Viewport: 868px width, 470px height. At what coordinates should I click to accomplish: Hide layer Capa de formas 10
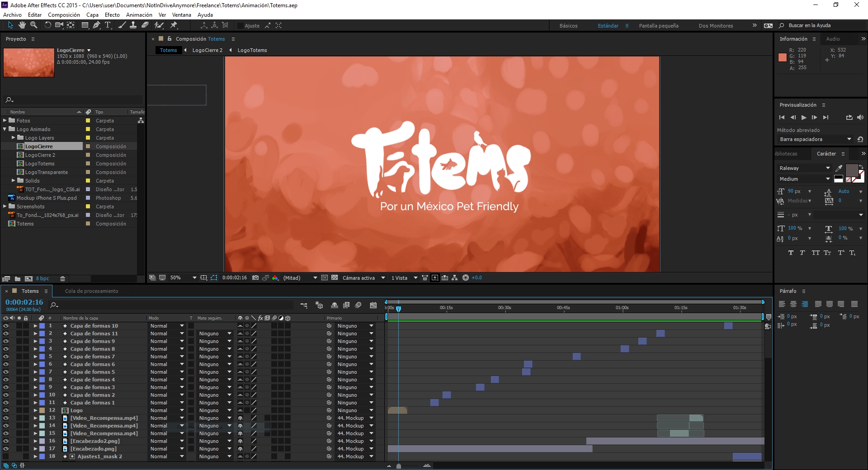click(x=6, y=326)
